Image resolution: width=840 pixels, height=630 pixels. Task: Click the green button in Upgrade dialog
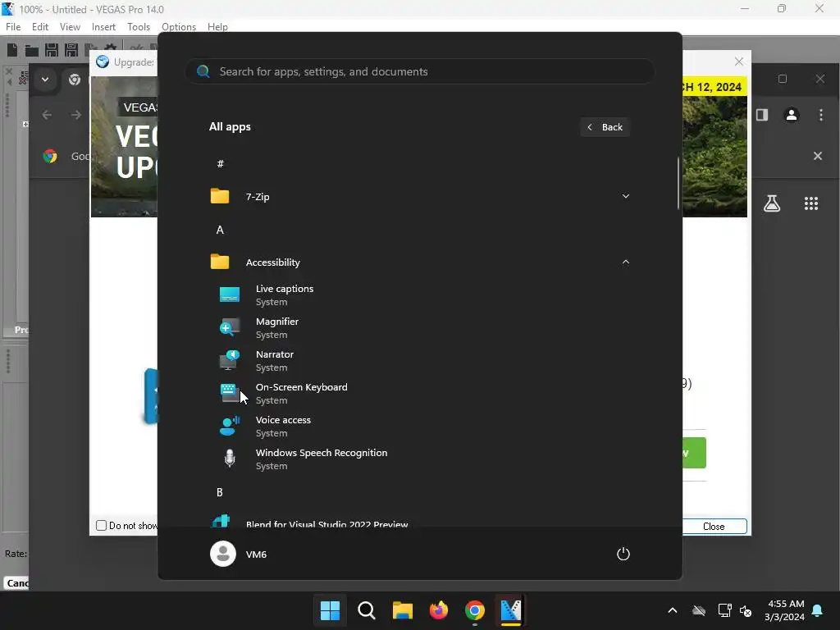[x=694, y=453]
